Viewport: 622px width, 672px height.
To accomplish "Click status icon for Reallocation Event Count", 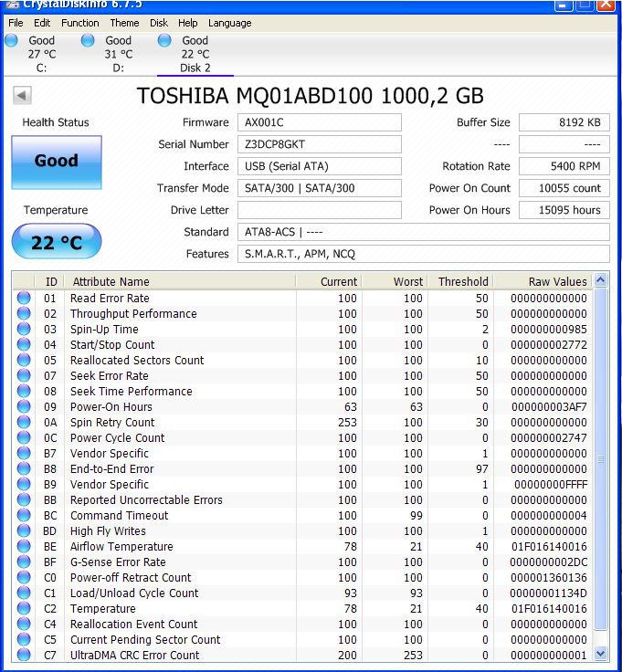I will pos(24,624).
